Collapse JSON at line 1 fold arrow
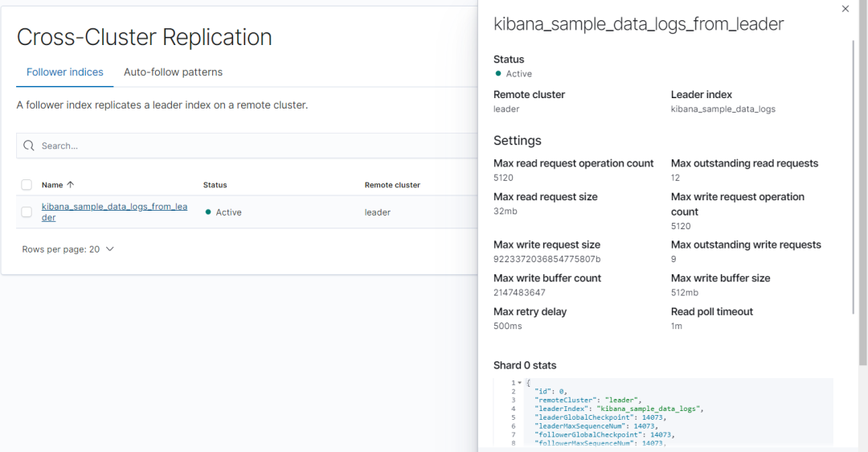Screen dimensions: 868x452 519,383
